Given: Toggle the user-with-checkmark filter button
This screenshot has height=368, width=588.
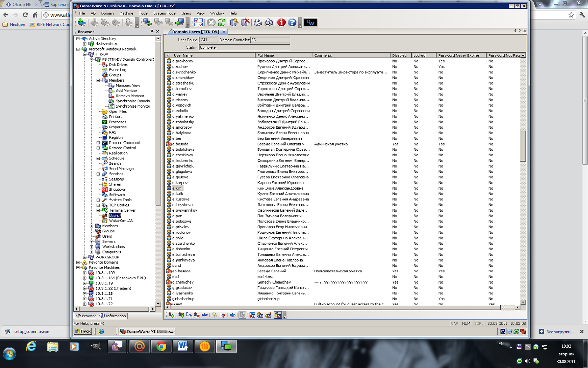Looking at the screenshot, I should tap(260, 315).
